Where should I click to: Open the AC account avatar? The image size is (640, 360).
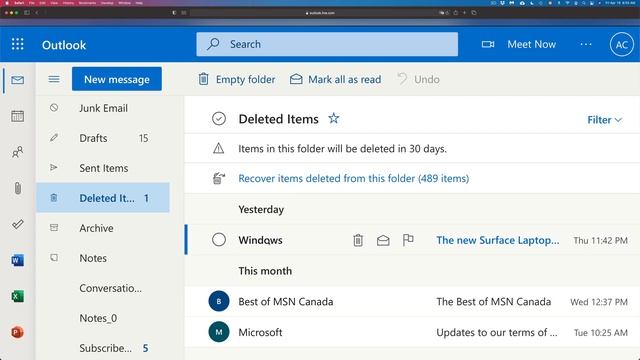click(621, 44)
